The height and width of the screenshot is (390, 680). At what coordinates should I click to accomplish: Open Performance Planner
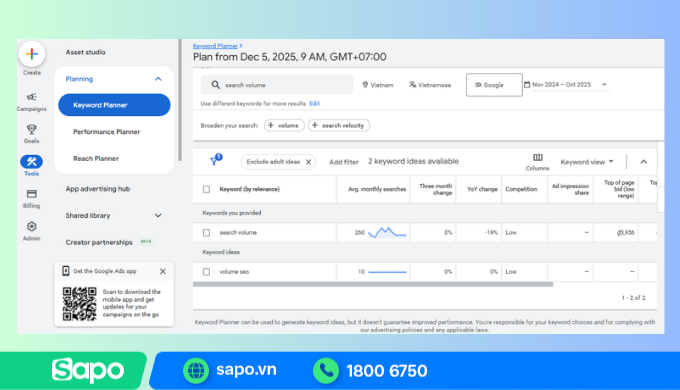click(106, 132)
